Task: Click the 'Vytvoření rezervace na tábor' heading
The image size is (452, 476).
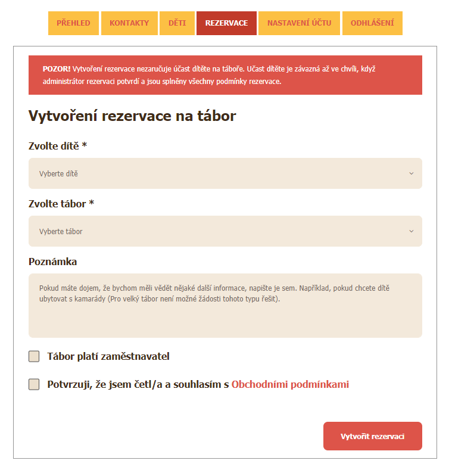Action: click(132, 116)
